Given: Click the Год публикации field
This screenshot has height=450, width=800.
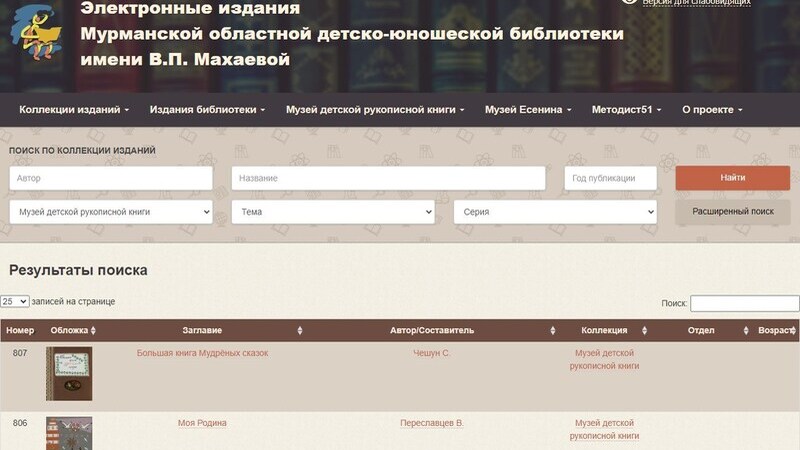Looking at the screenshot, I should coord(610,178).
